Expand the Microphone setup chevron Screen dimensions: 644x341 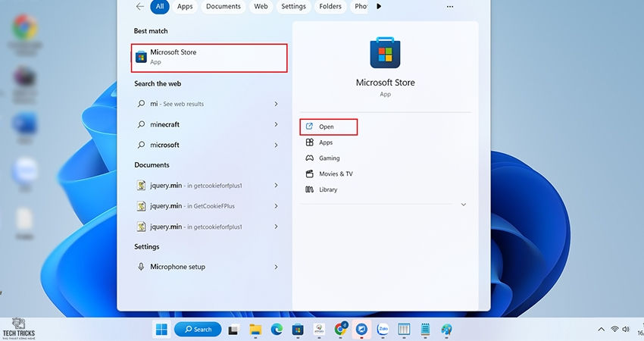[x=276, y=267]
